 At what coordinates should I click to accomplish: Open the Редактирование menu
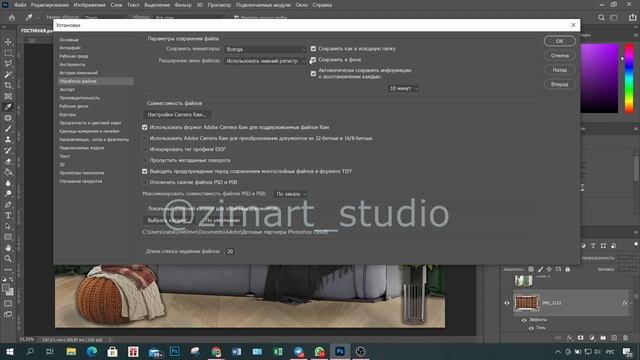pos(50,5)
